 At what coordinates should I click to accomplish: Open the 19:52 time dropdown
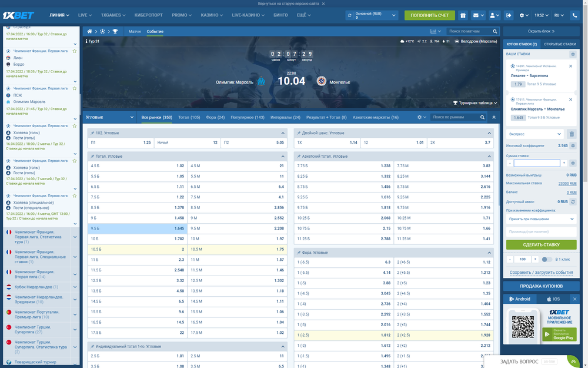(542, 15)
